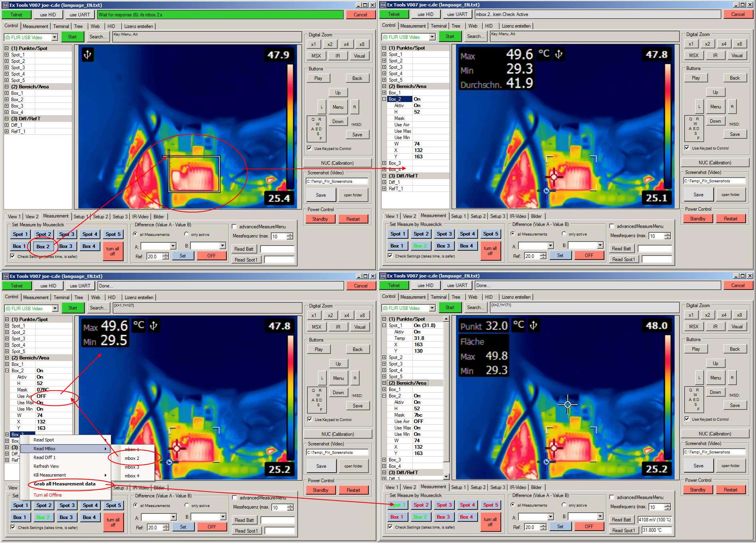Viewport: 756px width, 543px height.
Task: Uncheck Use Keypad to Control in top-right window
Action: 687,148
